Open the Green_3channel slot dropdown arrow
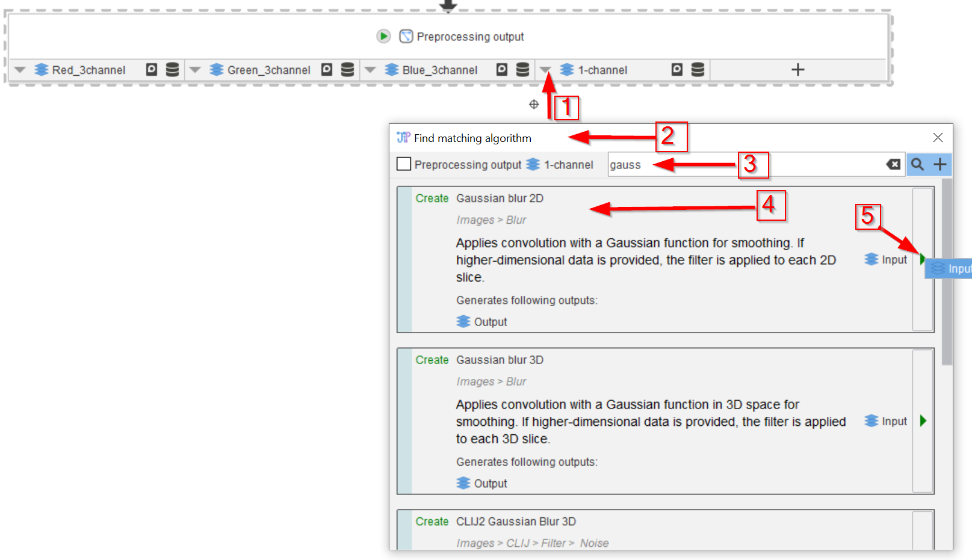Image resolution: width=972 pixels, height=560 pixels. (195, 70)
